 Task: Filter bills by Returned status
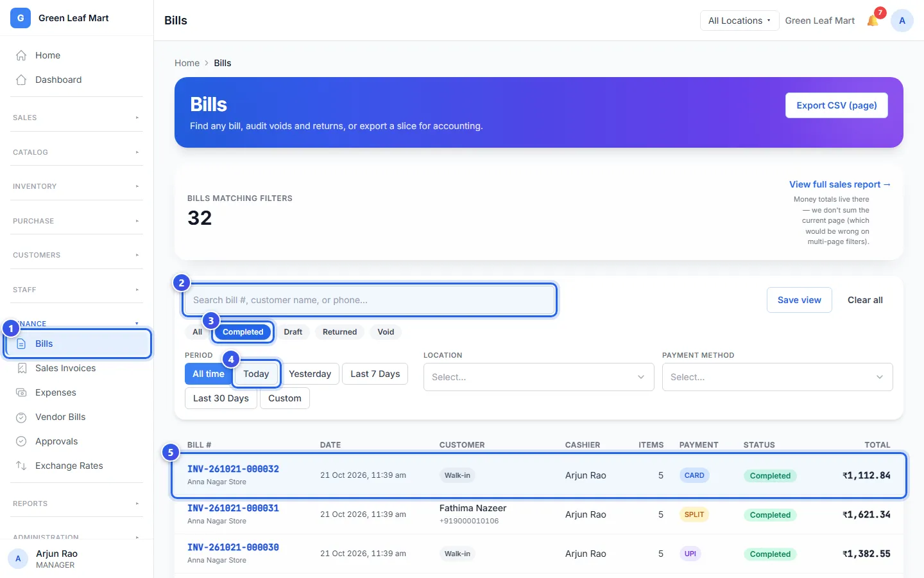[x=339, y=332]
